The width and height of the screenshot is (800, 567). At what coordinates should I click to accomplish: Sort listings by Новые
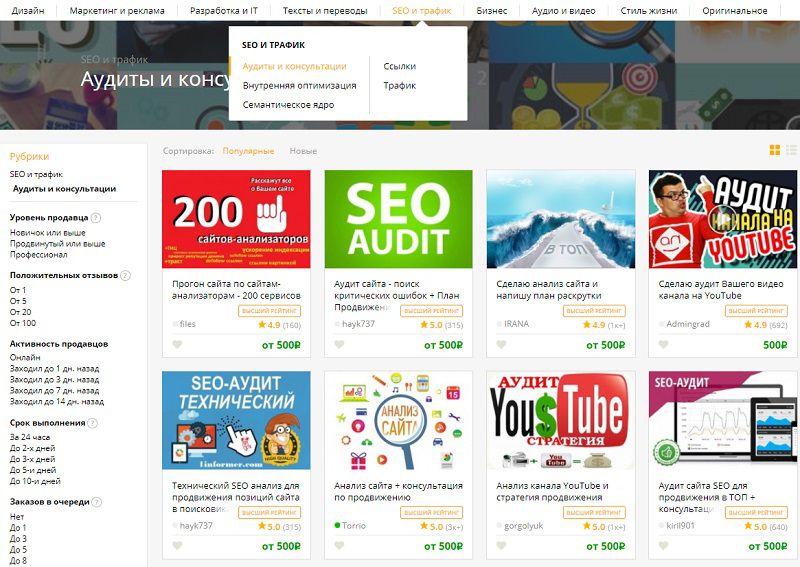point(303,151)
